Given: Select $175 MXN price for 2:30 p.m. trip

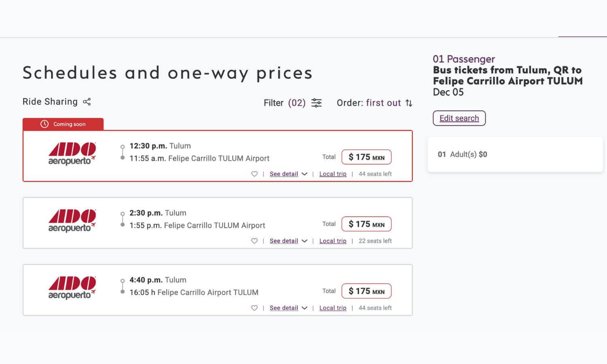Looking at the screenshot, I should point(366,224).
